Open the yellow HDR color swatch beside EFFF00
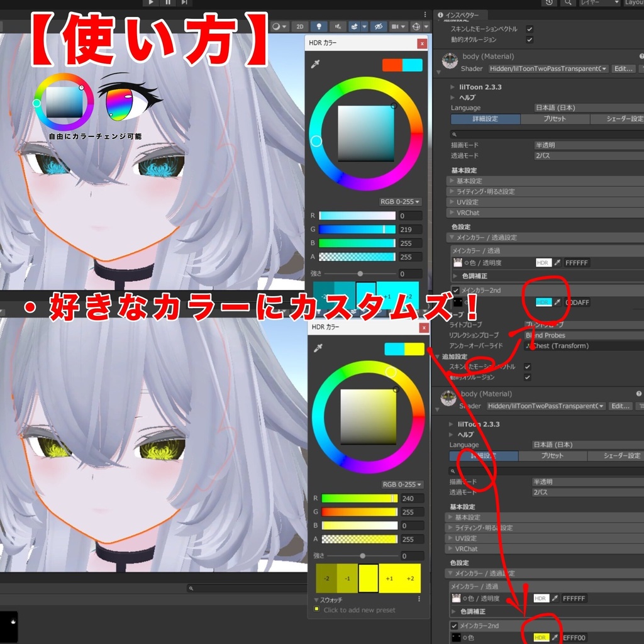Screen dimensions: 644x644 pos(541,638)
